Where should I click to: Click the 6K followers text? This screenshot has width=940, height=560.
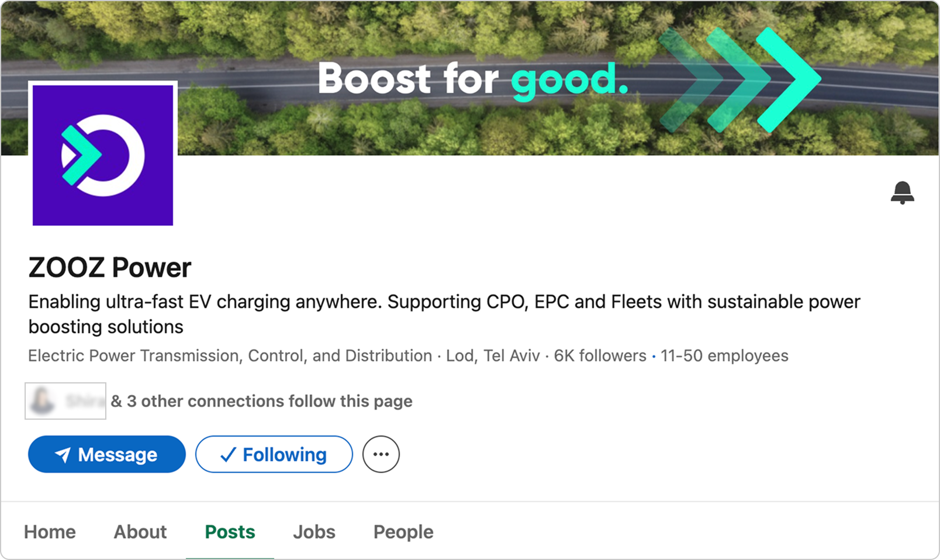pyautogui.click(x=600, y=355)
